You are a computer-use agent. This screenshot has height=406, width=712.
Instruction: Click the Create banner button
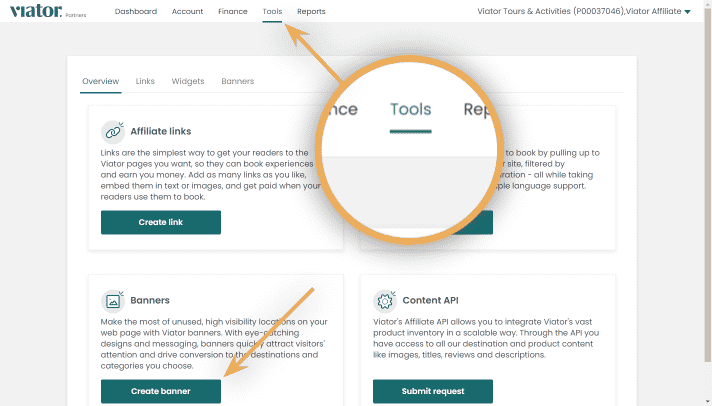tap(161, 391)
